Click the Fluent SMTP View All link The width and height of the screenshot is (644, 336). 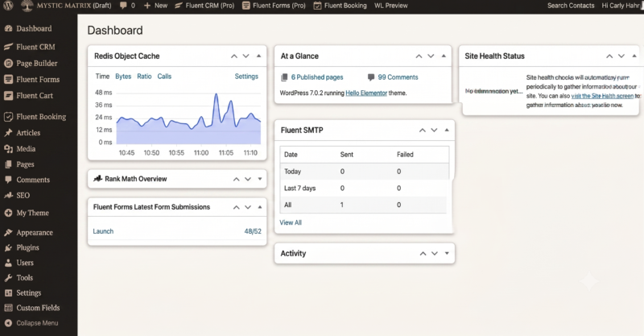click(x=291, y=222)
